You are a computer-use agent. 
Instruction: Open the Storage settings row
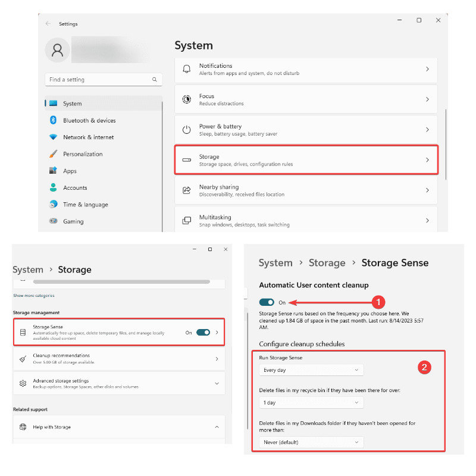pos(306,160)
